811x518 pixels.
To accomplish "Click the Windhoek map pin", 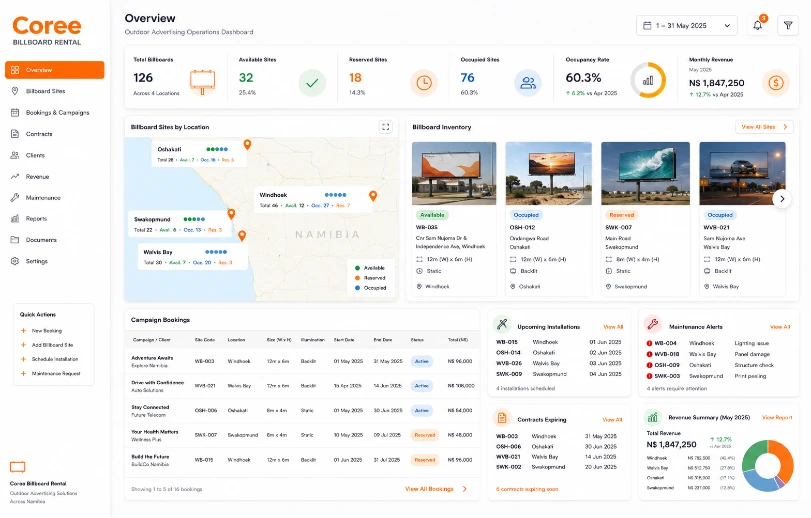I will [x=373, y=196].
